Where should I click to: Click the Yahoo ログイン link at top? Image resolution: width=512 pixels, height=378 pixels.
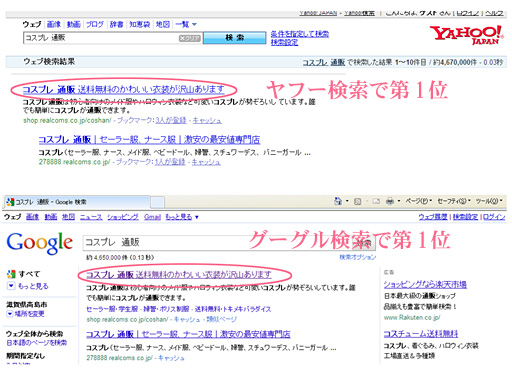pos(467,13)
